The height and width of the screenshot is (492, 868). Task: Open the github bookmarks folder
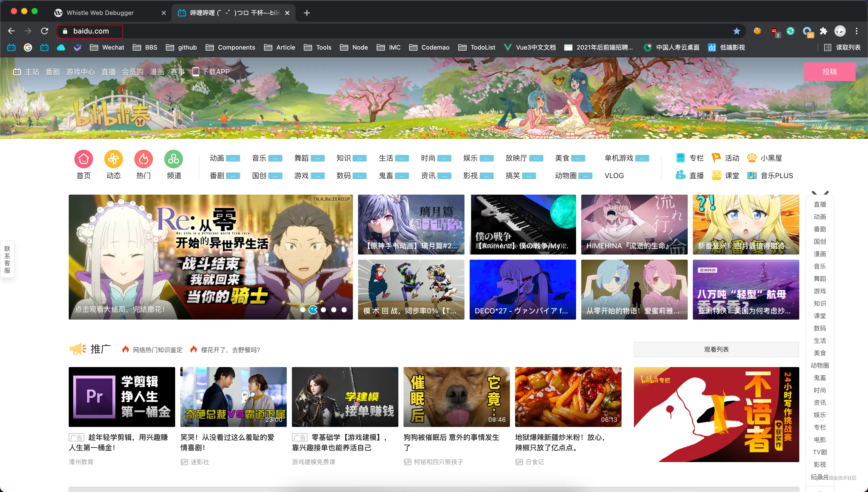181,47
